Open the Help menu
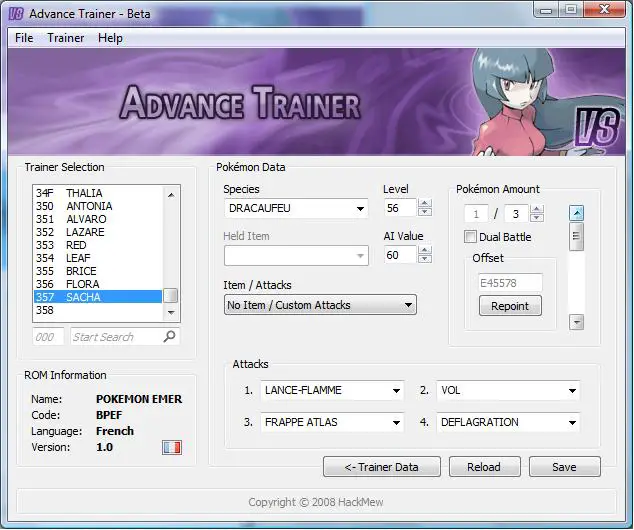Image resolution: width=634 pixels, height=530 pixels. click(x=110, y=38)
